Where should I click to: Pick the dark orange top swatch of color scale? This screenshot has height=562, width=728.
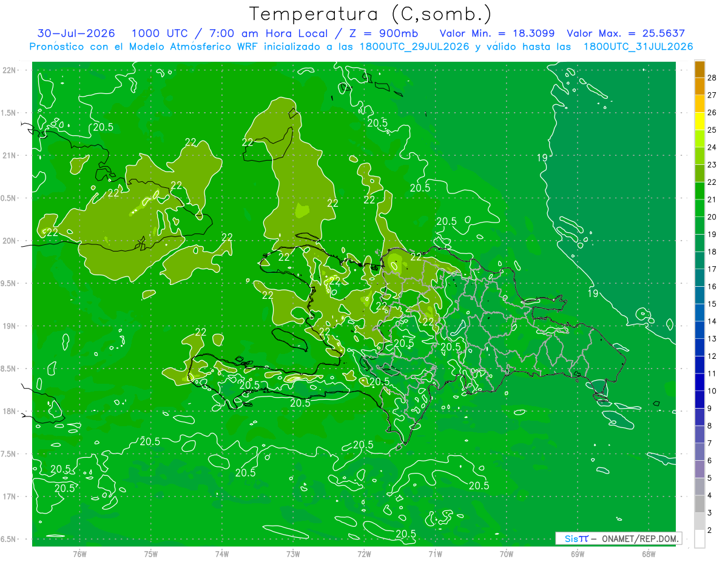[699, 70]
